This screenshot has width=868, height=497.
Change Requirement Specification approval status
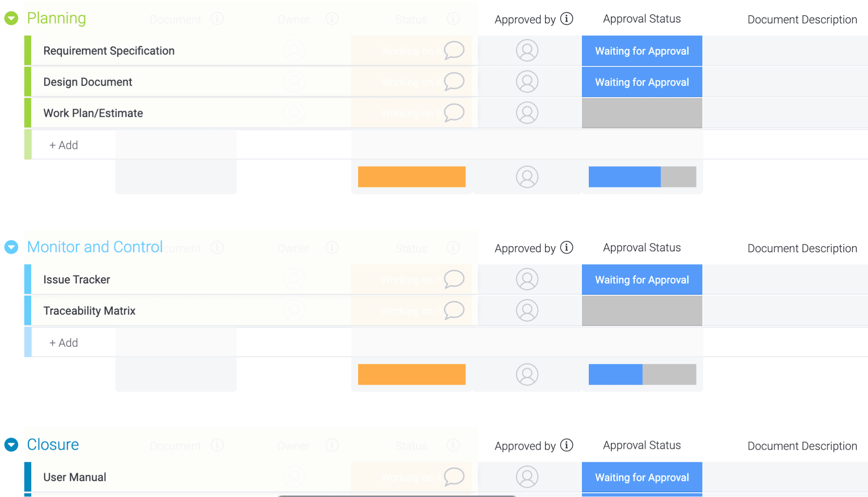(642, 51)
